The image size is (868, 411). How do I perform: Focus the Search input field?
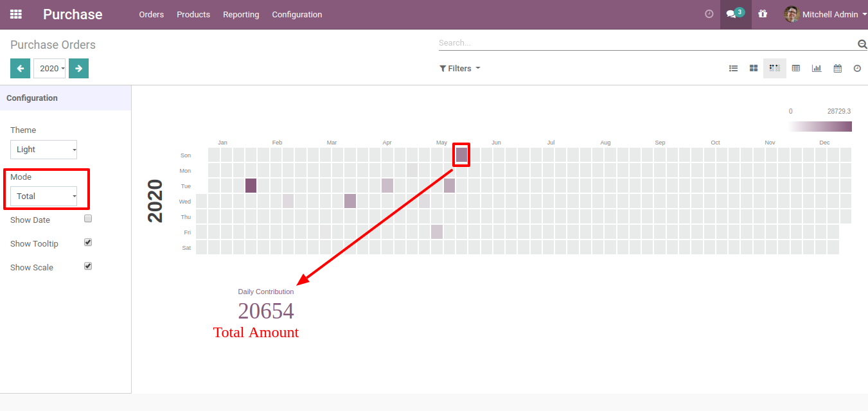pos(646,43)
